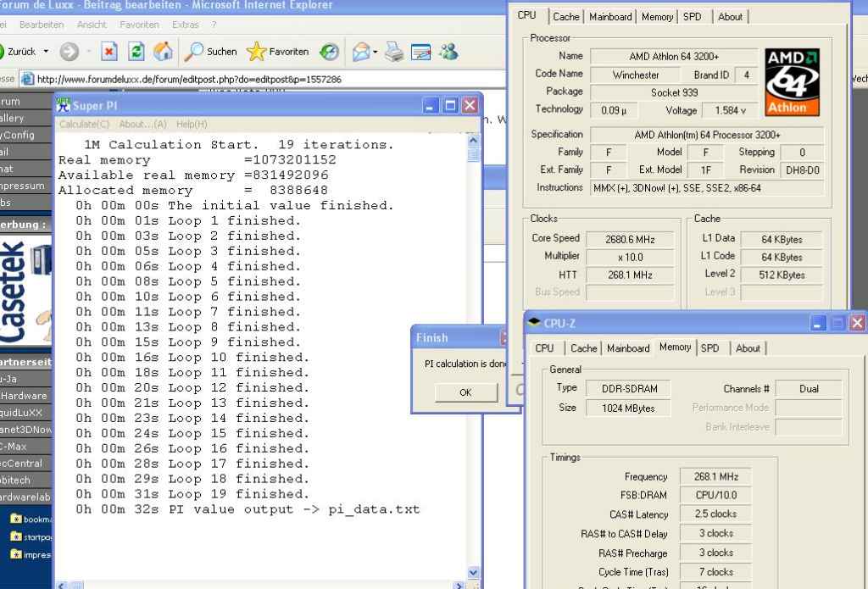Click the Multiplier x 10.0 value
Screen dimensions: 868x589
[630, 257]
